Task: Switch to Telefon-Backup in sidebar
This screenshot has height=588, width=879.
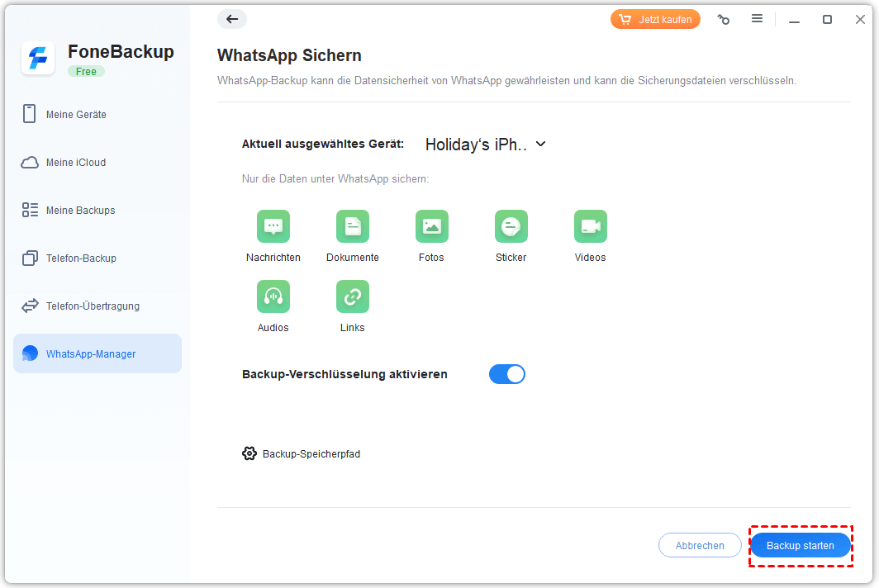Action: [x=81, y=258]
